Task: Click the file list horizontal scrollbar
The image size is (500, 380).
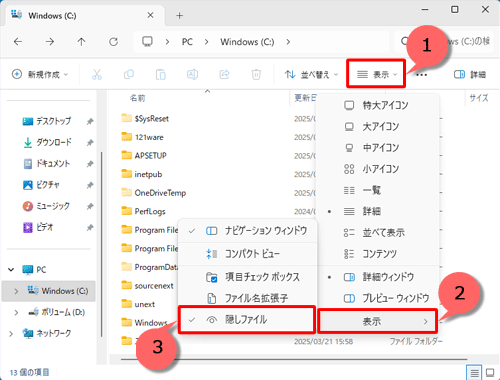Action: point(293,359)
